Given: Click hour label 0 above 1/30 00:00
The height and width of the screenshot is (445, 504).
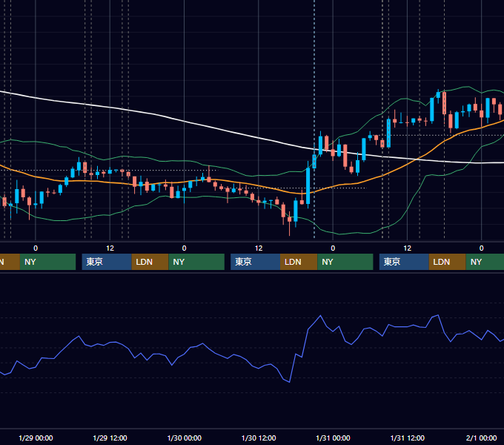Looking at the screenshot, I should click(x=184, y=248).
